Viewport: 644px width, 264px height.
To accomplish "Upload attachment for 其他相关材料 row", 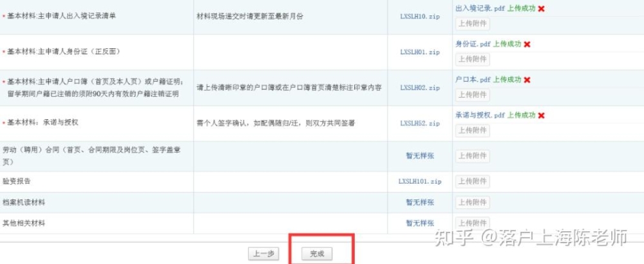I will pyautogui.click(x=472, y=223).
